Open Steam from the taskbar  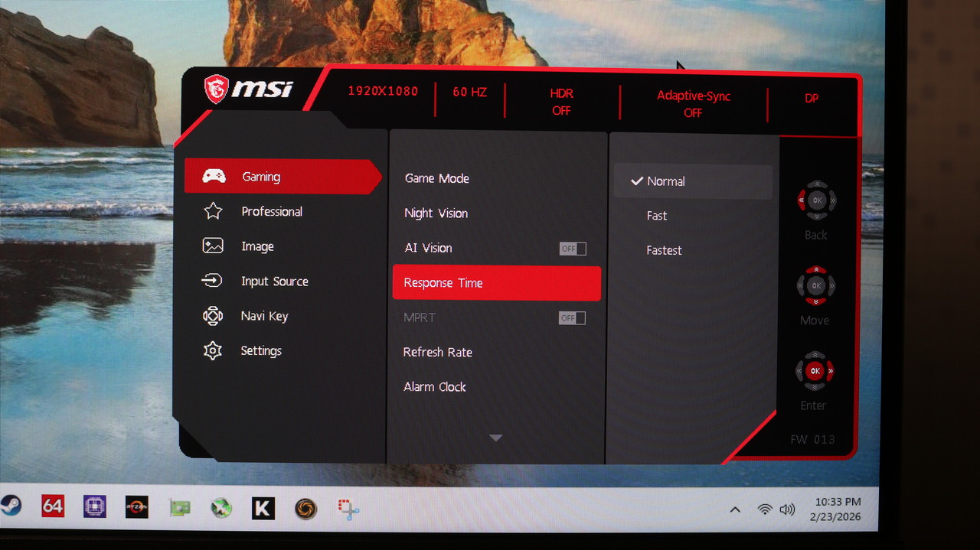click(x=9, y=506)
